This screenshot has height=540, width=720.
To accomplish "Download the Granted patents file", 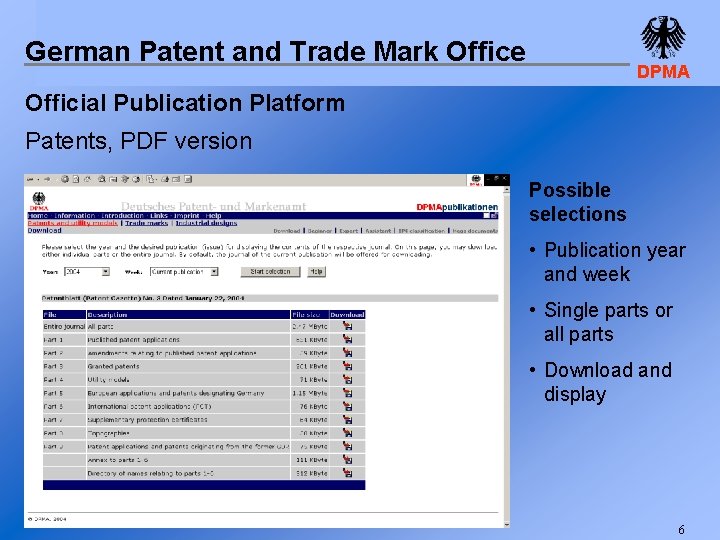I will (x=347, y=366).
